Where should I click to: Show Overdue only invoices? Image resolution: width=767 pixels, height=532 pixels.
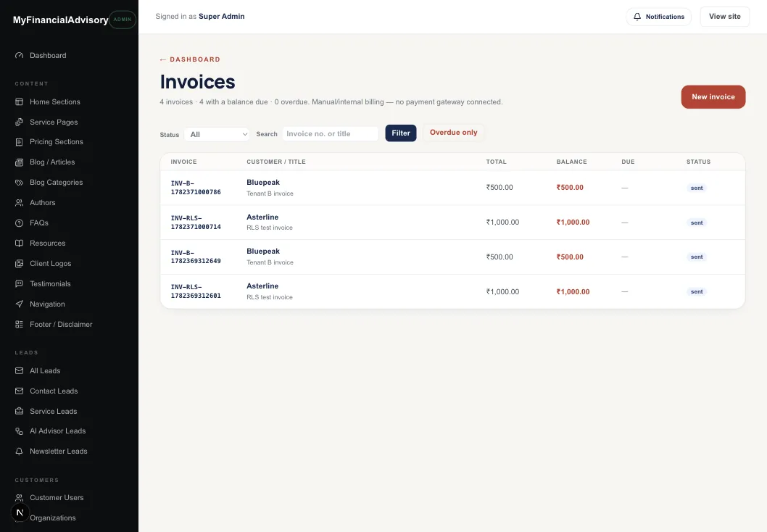point(453,133)
